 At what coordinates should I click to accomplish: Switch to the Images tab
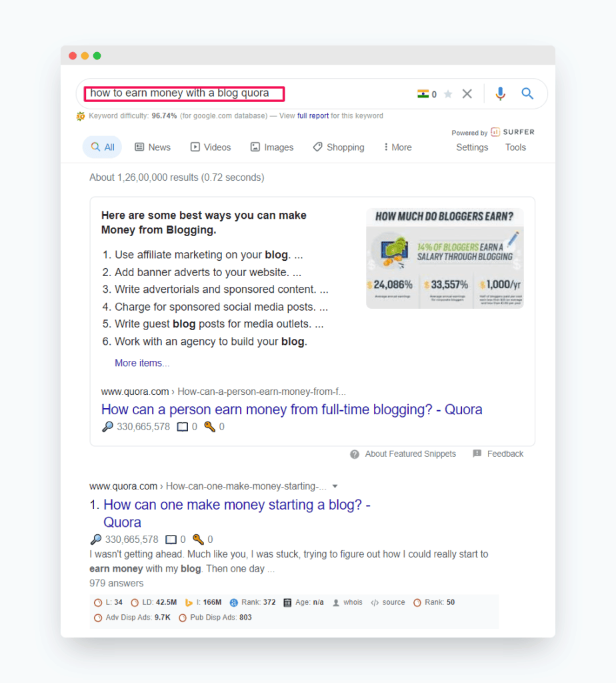(272, 147)
